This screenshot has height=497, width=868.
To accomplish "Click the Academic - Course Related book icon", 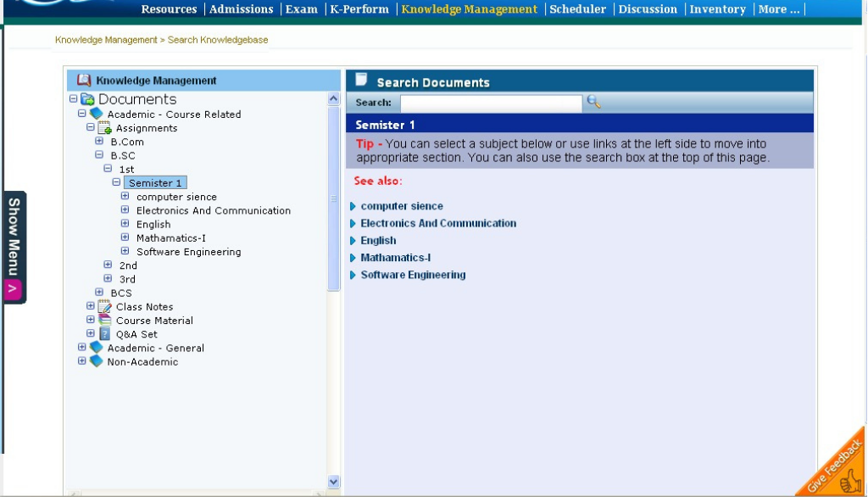I will point(97,114).
